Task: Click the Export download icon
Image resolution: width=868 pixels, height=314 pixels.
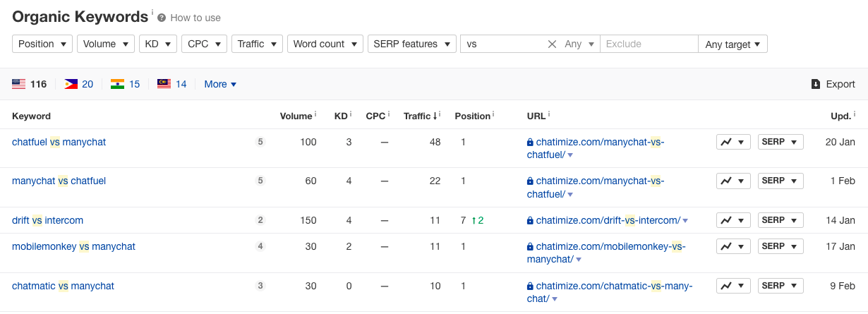Action: coord(816,84)
